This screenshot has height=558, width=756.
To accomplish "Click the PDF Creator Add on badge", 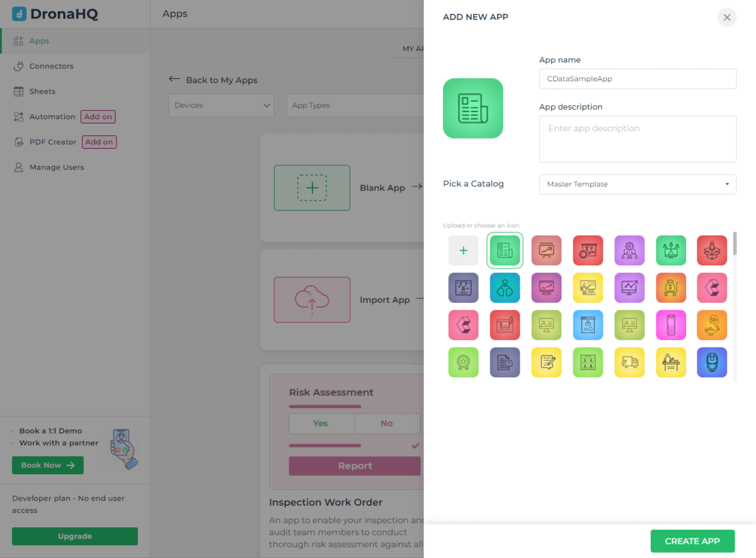I will point(99,142).
